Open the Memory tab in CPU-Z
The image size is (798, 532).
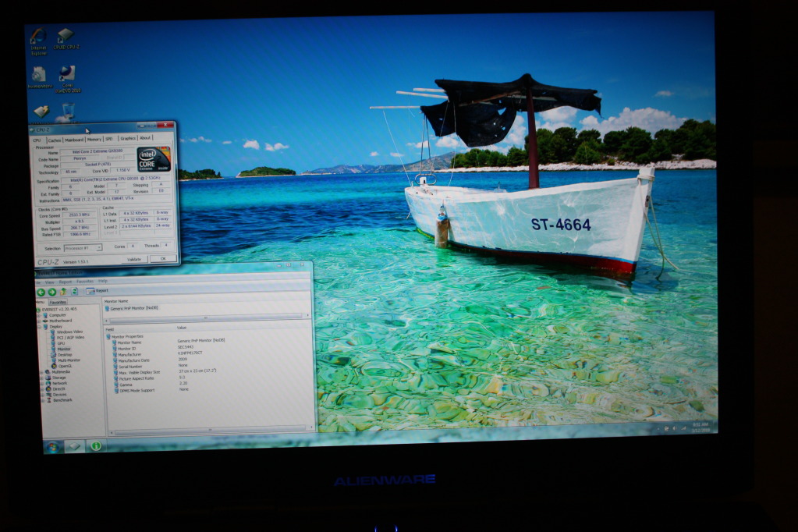(94, 139)
